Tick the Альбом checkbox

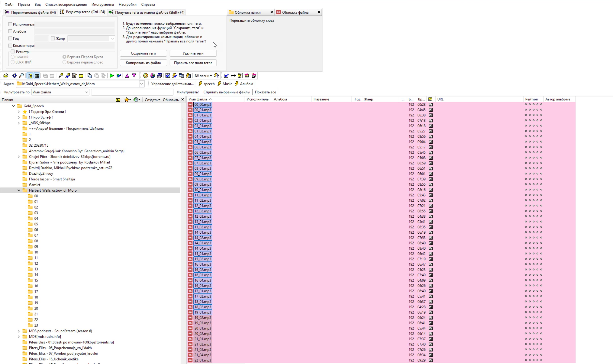coord(10,31)
